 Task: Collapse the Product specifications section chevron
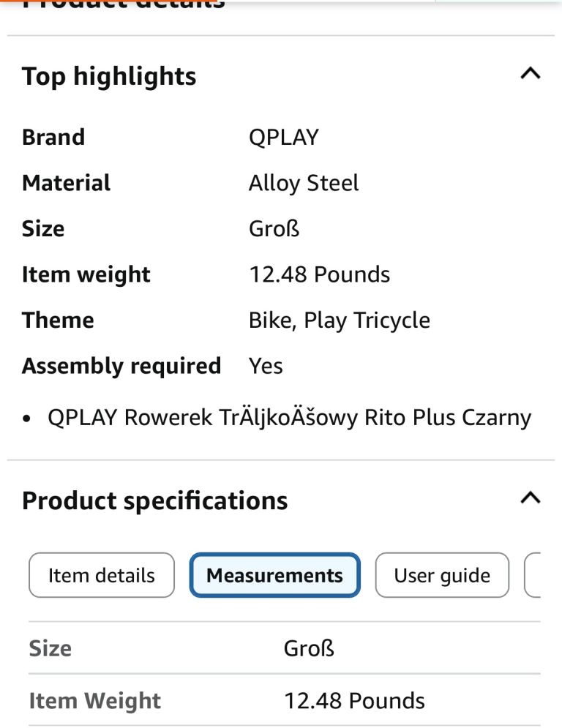tap(530, 498)
